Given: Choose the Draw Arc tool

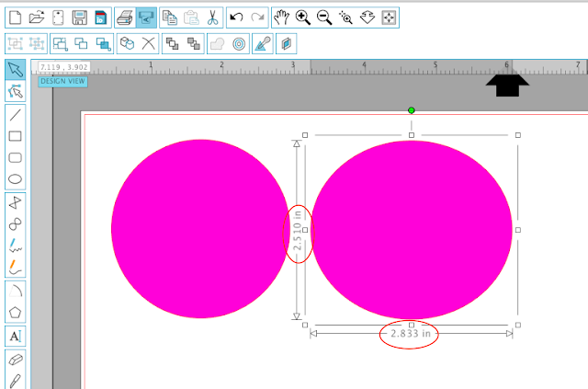Looking at the screenshot, I should pos(15,291).
